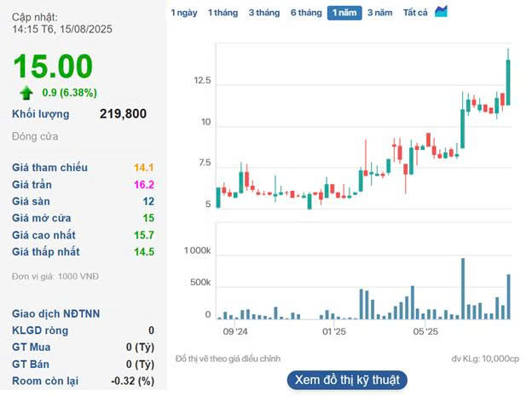532x396 pixels.
Task: Click the green up arrow price indicator
Action: coord(26,92)
